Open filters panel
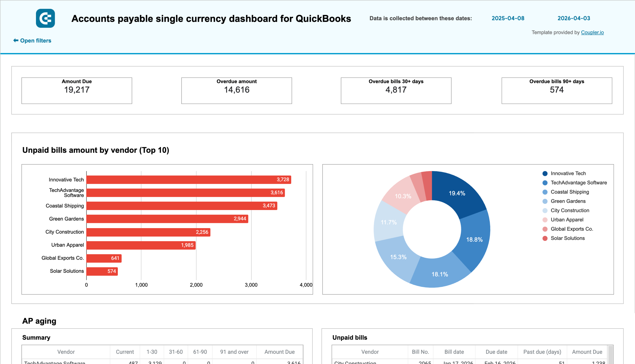The image size is (635, 364). 36,40
